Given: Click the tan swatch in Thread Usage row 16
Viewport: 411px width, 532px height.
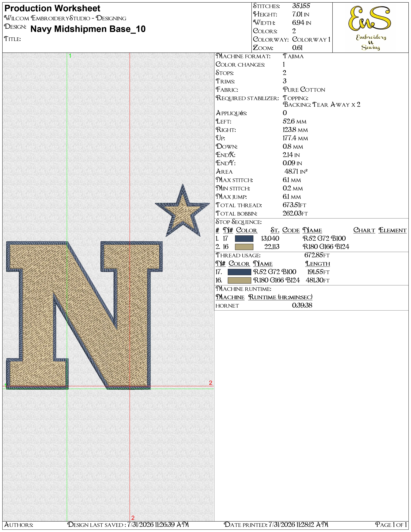Looking at the screenshot, I should (239, 280).
